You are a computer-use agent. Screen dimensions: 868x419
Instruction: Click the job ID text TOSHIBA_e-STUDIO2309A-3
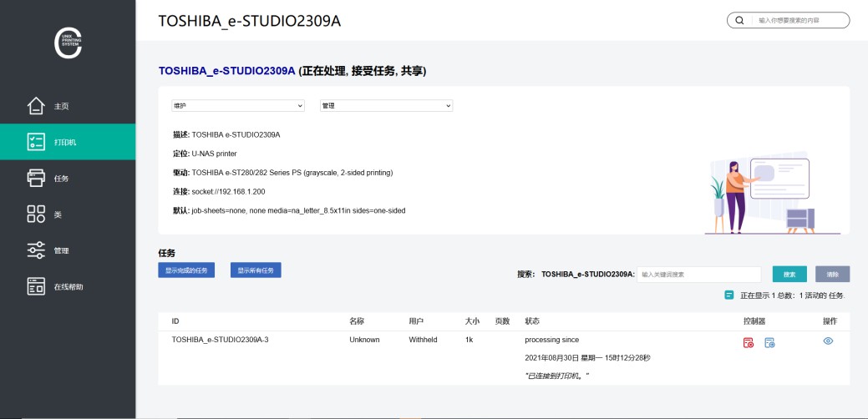tap(221, 340)
